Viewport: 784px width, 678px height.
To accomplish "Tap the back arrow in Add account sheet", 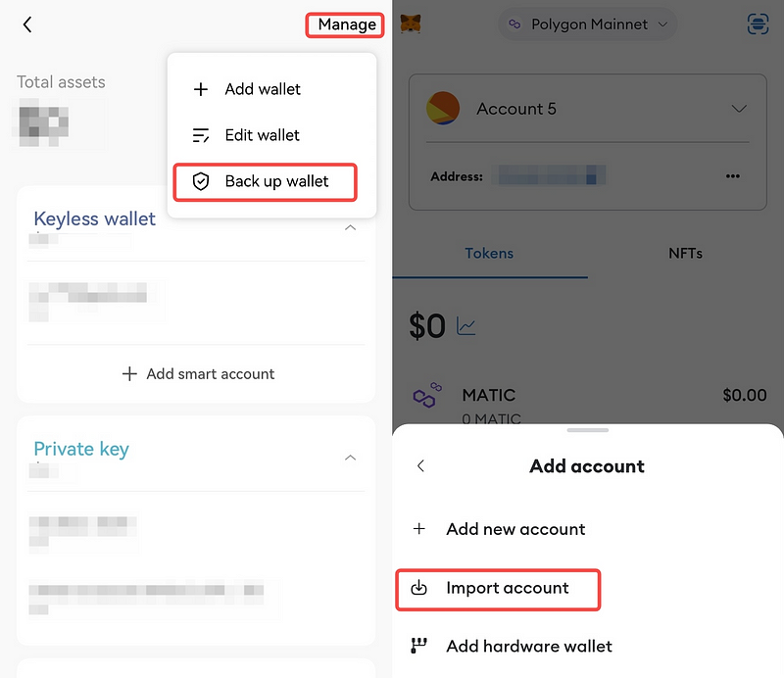I will (420, 466).
